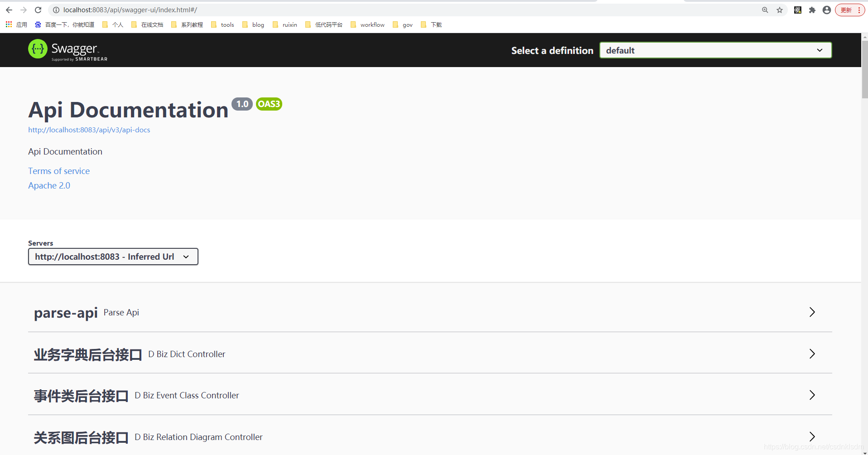Open the 应用 apps shortcut

pyautogui.click(x=16, y=24)
